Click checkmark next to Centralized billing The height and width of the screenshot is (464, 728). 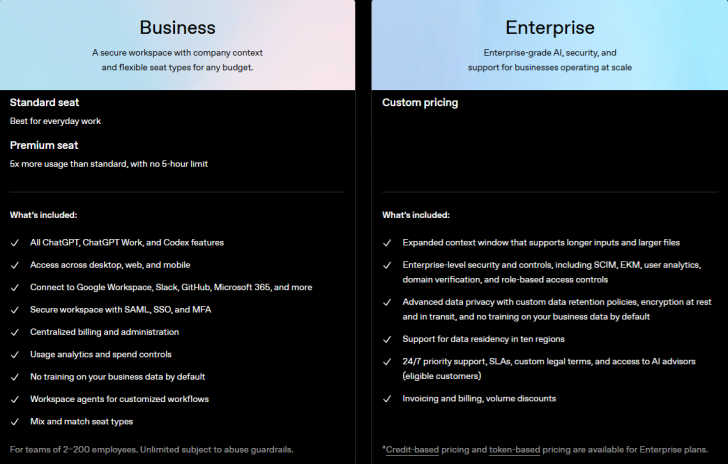point(15,332)
